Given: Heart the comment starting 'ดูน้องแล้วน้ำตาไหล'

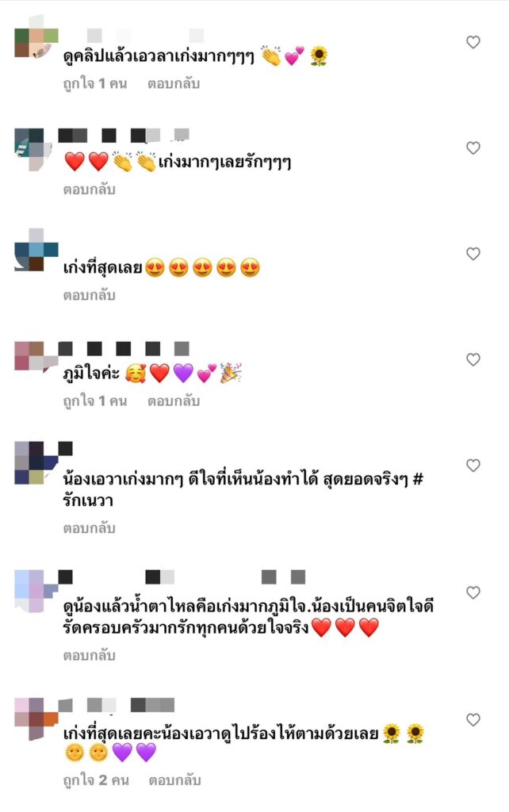Looking at the screenshot, I should point(473,592).
